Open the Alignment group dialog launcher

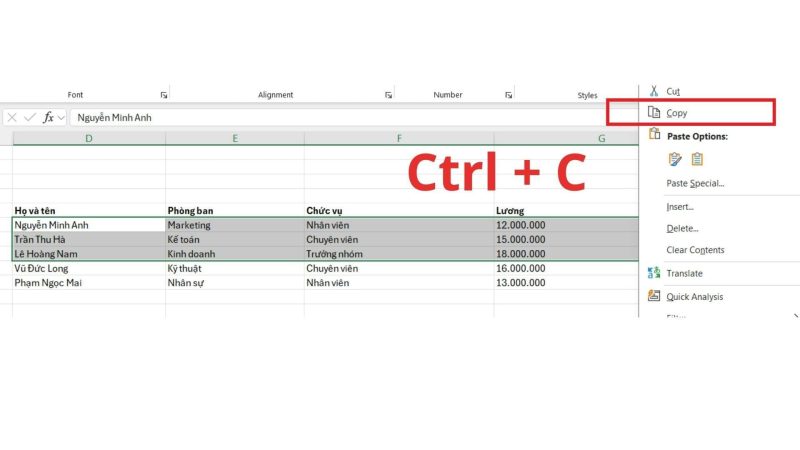tap(388, 95)
